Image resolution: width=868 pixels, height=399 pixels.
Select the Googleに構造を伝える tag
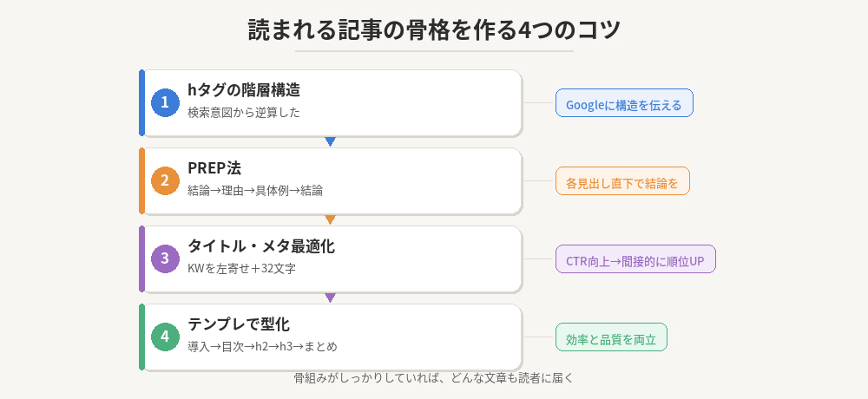pos(624,103)
